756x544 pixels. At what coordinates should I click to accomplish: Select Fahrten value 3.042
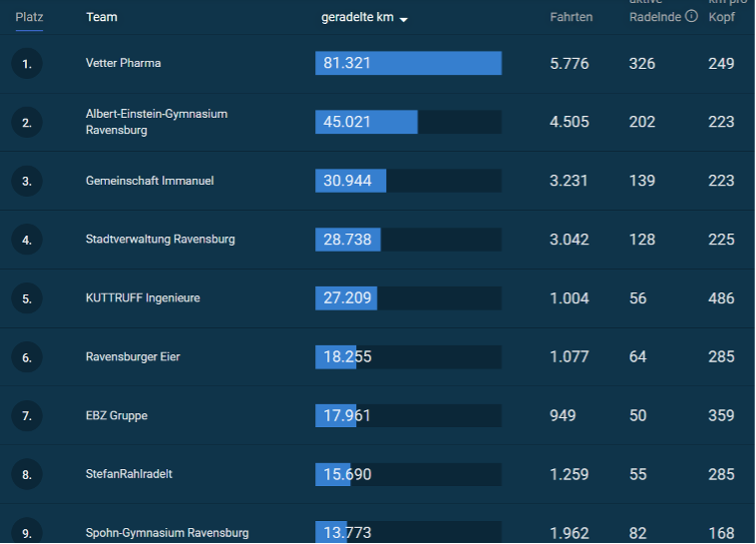569,240
